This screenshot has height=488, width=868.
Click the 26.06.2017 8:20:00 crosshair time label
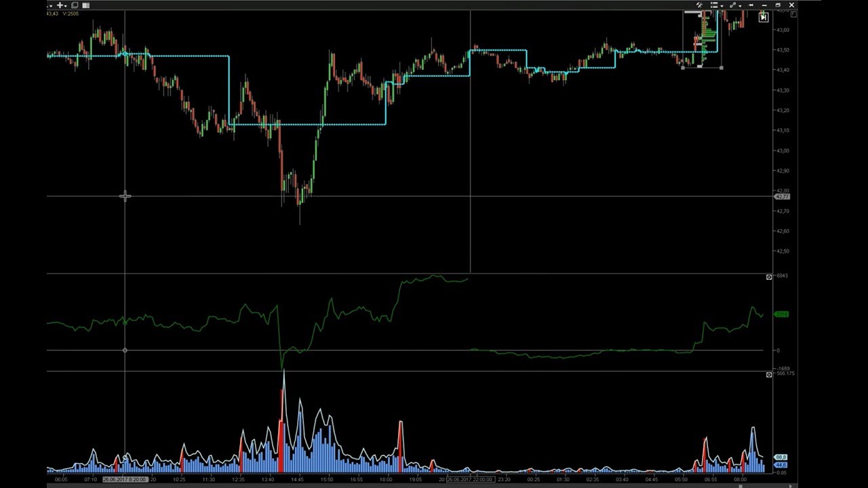124,479
